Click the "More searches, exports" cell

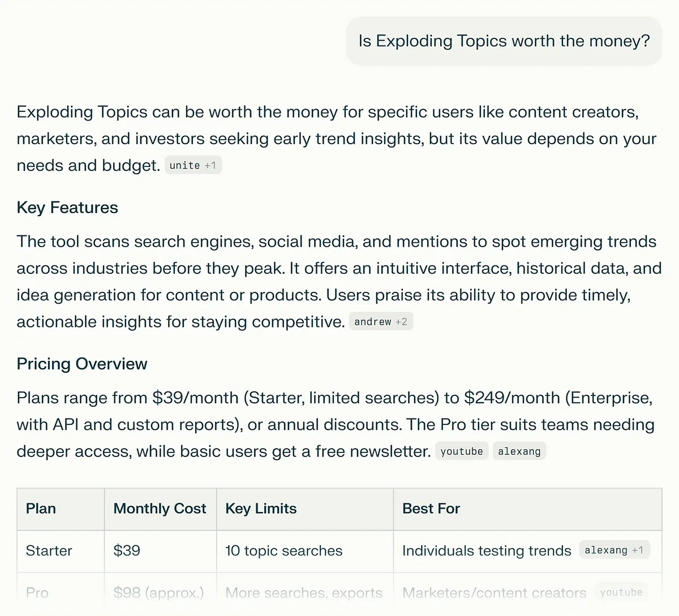click(x=303, y=592)
